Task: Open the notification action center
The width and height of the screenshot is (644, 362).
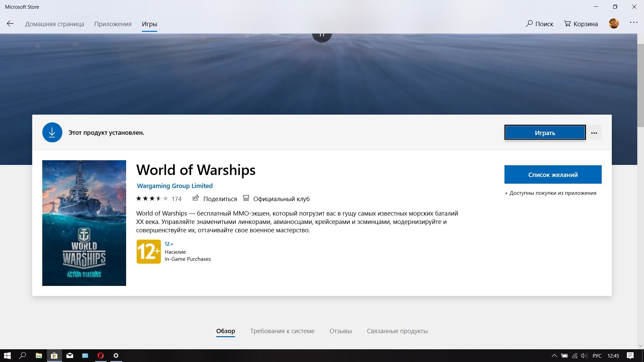Action: pyautogui.click(x=630, y=356)
